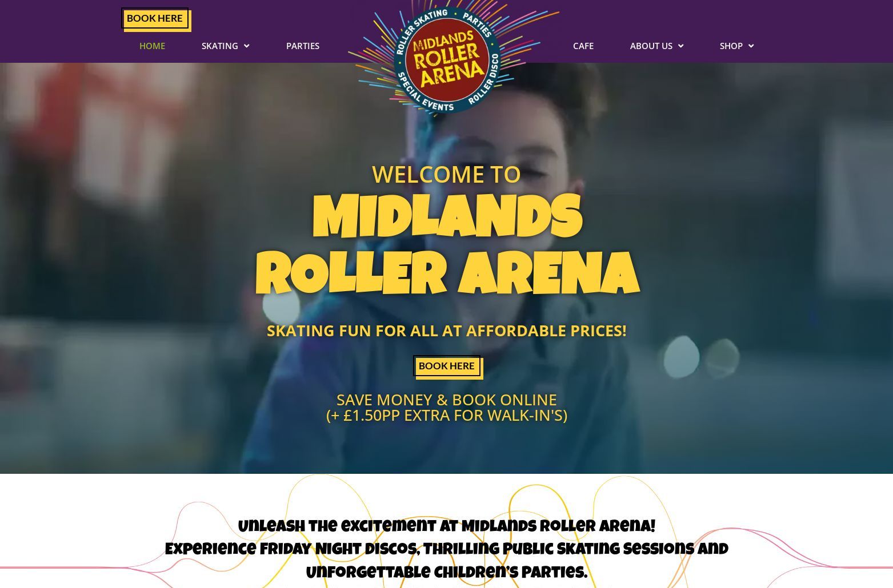Click the SAVE MONEY & BOOK ONLINE text
Screen dimensions: 893x588
[447, 400]
